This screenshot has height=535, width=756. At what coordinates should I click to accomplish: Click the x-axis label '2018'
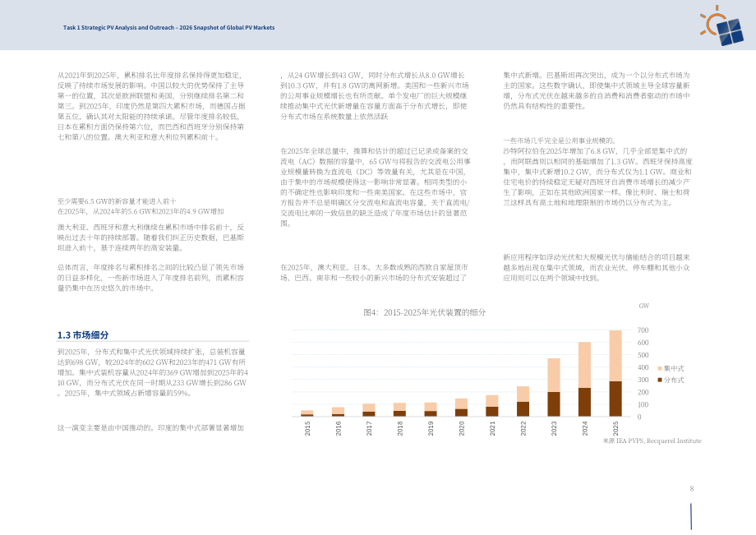400,428
